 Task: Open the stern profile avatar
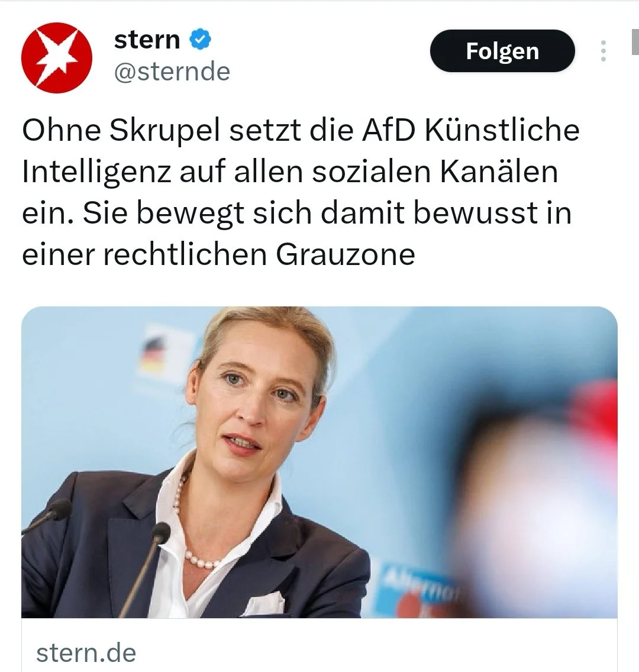[57, 58]
